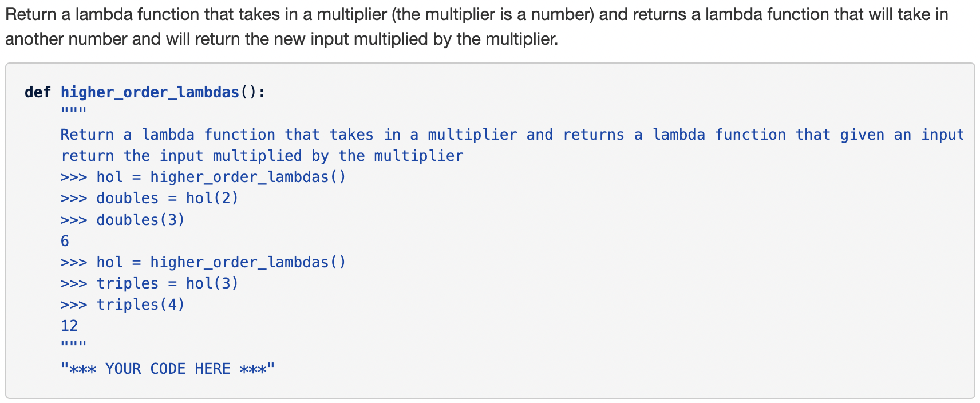Click the docstring line starting 'Return a lambda function'

[x=512, y=135]
